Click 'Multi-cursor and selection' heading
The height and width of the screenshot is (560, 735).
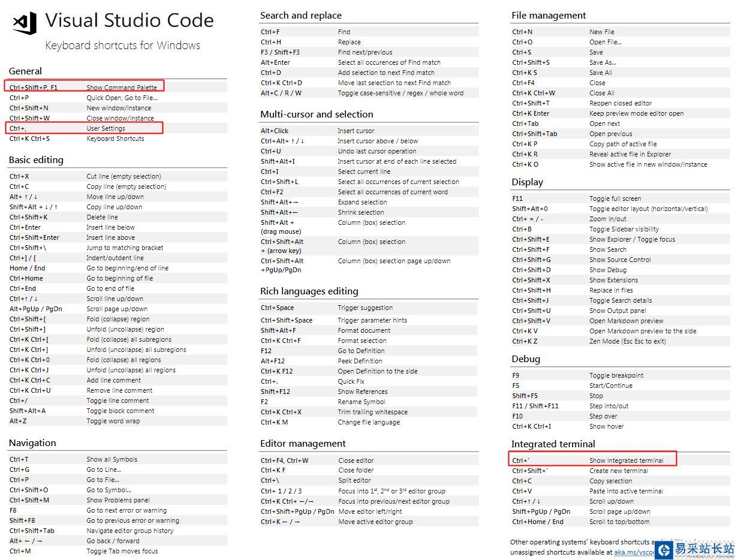coord(317,115)
